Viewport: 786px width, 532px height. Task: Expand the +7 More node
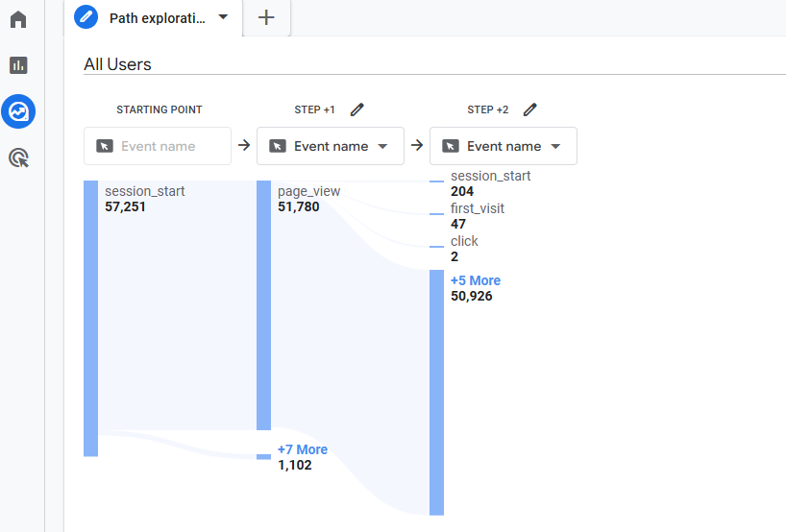click(x=302, y=449)
